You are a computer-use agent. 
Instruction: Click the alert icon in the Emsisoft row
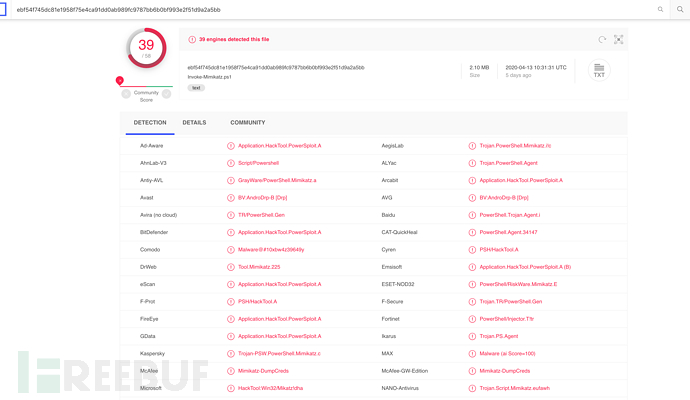click(472, 267)
